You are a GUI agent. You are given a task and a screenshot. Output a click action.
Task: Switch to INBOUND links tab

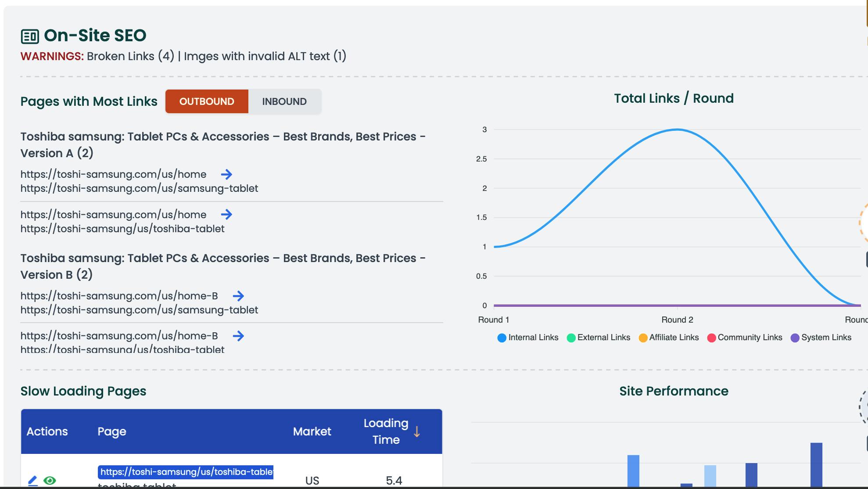(x=284, y=101)
